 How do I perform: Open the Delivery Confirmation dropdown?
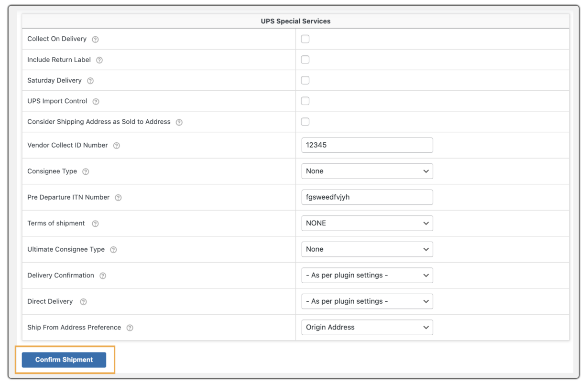(x=367, y=275)
